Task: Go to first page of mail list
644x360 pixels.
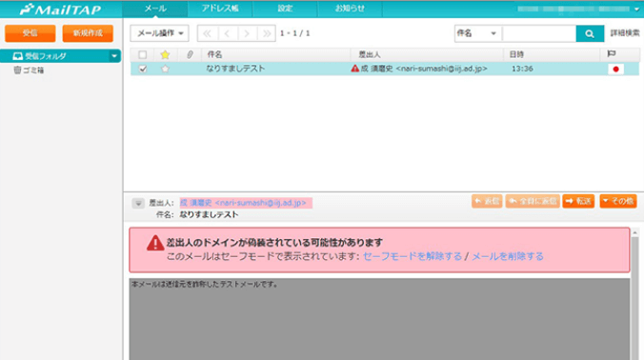Action: (208, 33)
